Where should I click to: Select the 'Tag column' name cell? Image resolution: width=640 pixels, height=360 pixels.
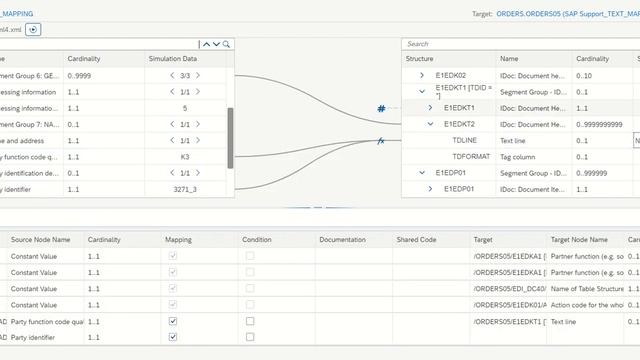pyautogui.click(x=533, y=157)
